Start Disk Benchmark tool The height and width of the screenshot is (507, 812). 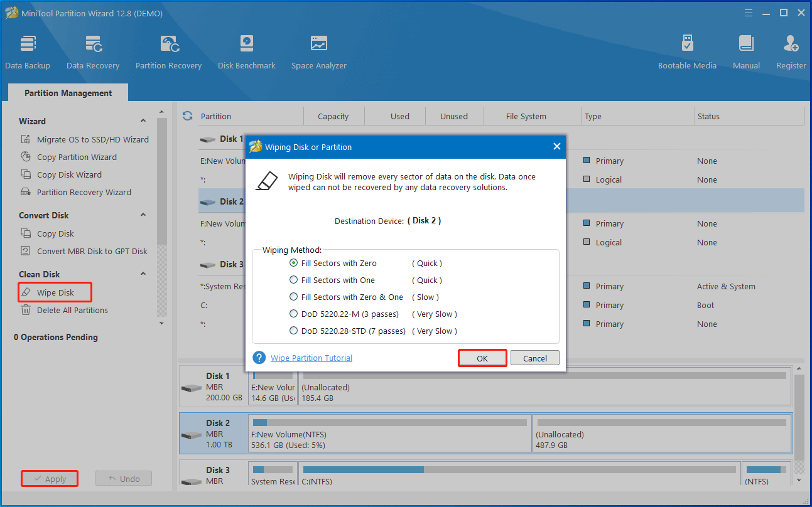coord(247,52)
